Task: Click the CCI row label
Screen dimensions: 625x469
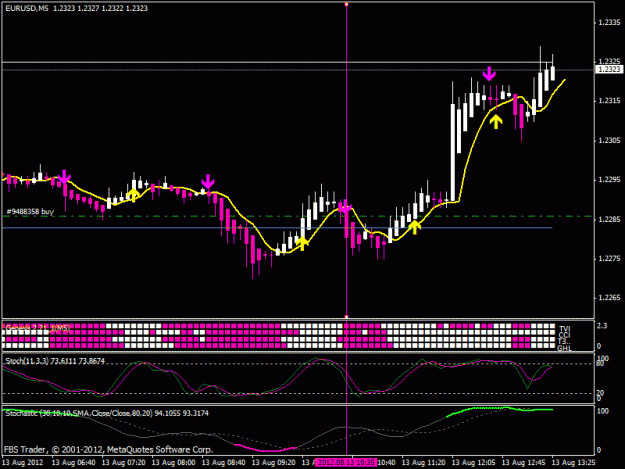Action: click(564, 335)
